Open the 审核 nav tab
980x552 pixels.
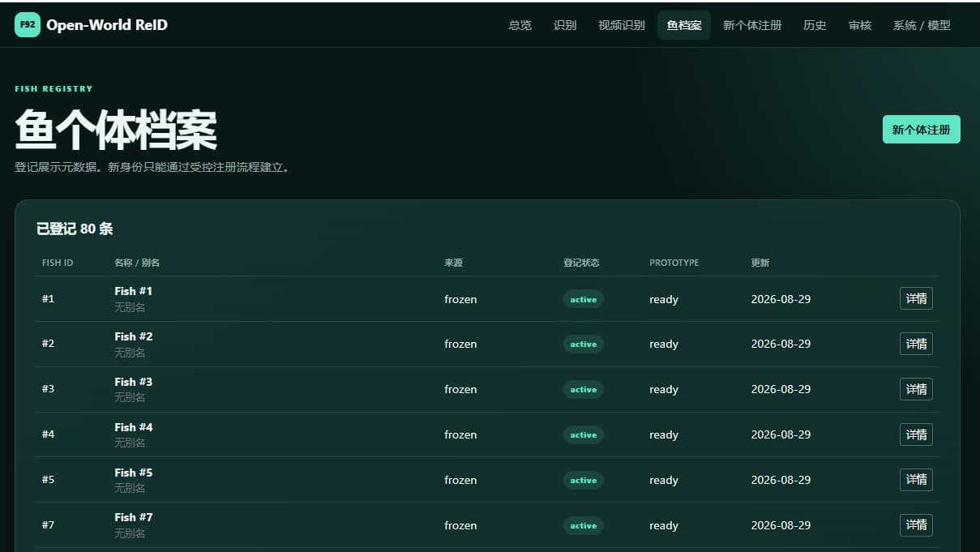point(860,25)
